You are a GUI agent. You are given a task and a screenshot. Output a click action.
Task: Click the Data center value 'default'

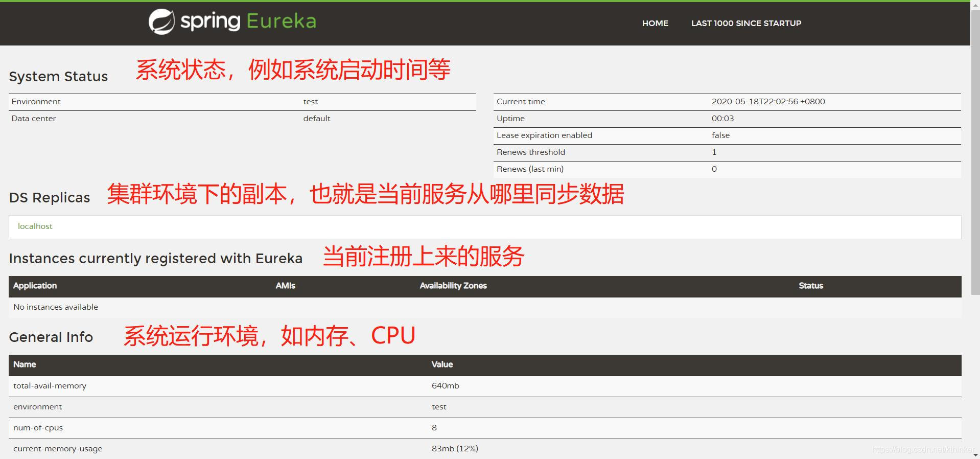tap(317, 118)
